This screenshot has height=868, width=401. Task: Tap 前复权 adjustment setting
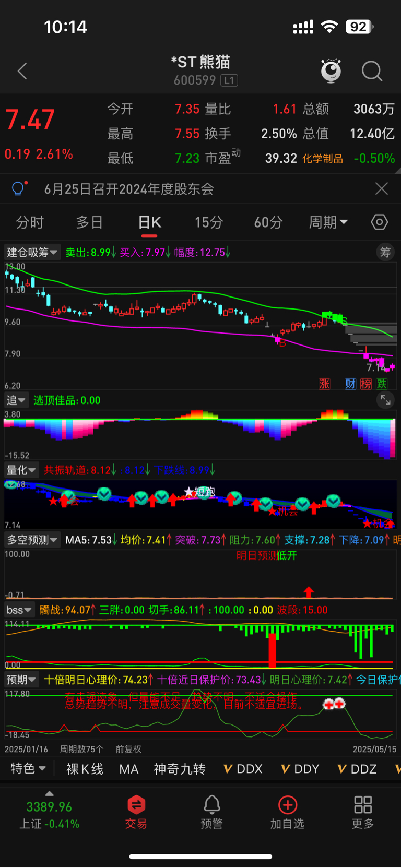(128, 749)
